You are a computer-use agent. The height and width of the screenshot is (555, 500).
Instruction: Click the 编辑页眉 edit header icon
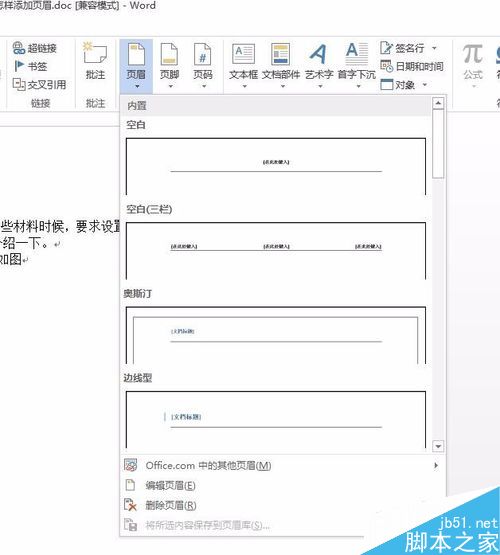[x=130, y=485]
